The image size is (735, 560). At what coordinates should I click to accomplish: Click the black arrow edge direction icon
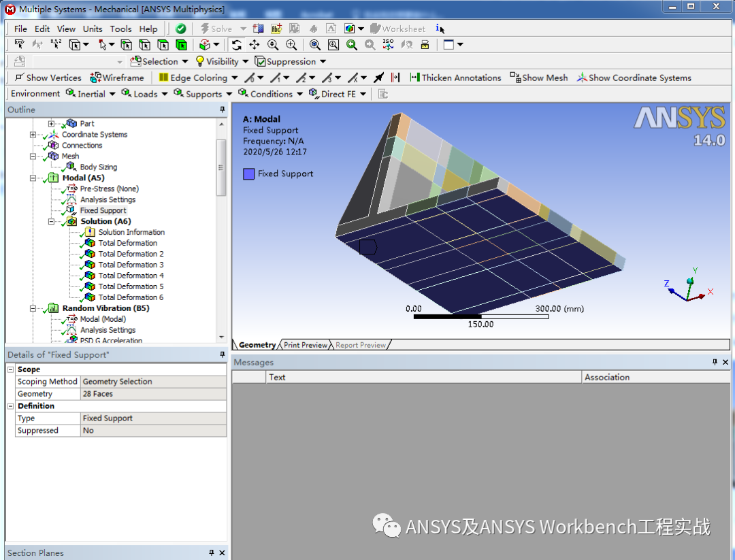pyautogui.click(x=379, y=78)
